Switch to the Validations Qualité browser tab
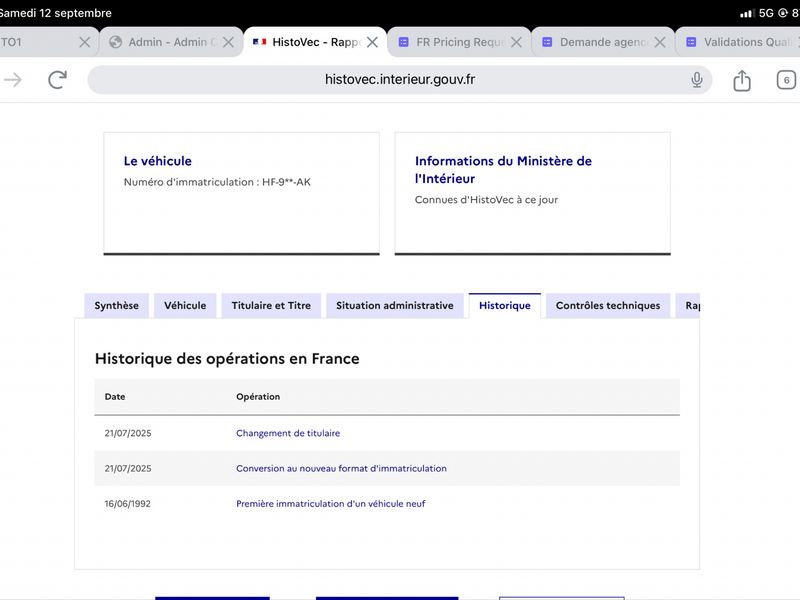800x600 pixels. 738,42
